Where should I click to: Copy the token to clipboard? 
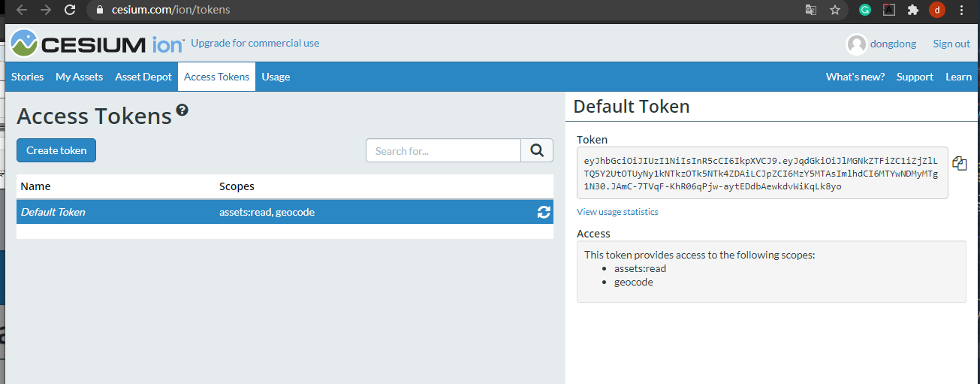point(959,163)
